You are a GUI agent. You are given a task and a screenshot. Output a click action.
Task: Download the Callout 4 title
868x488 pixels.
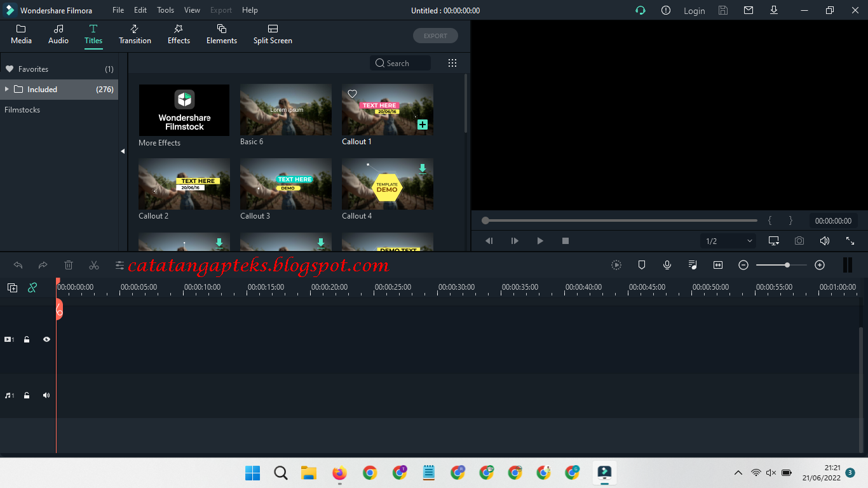pos(423,168)
